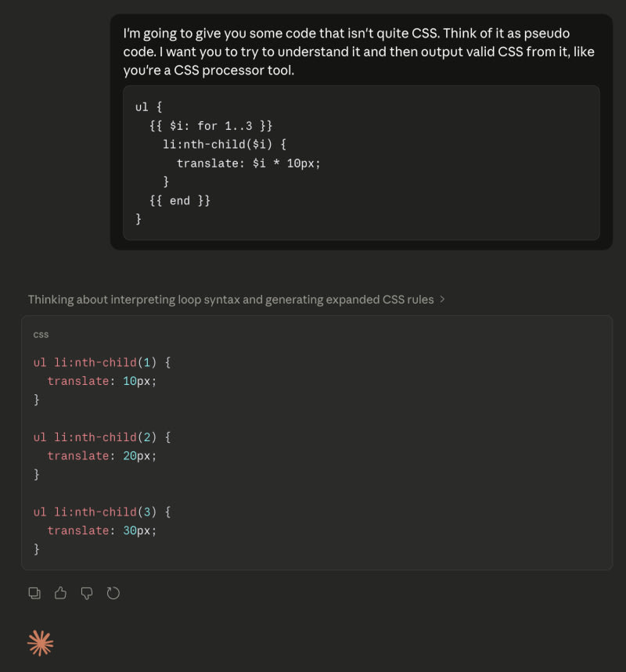Click the 'ul li:nth-child(1) {' output line

(x=102, y=362)
